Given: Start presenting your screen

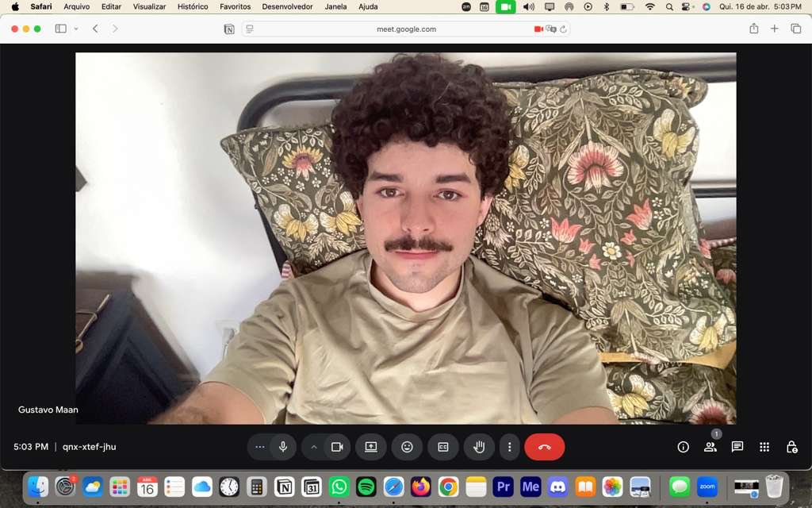Looking at the screenshot, I should click(371, 447).
